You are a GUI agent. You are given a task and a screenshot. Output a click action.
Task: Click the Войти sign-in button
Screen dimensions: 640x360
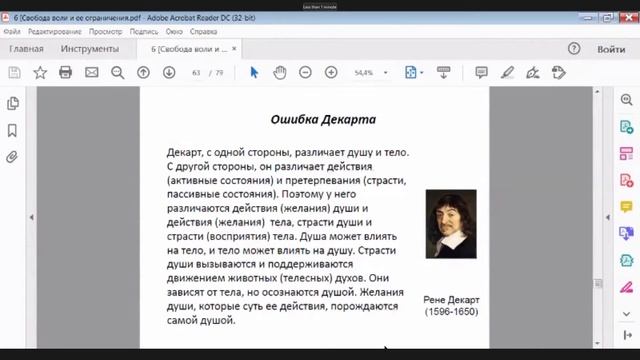[611, 49]
